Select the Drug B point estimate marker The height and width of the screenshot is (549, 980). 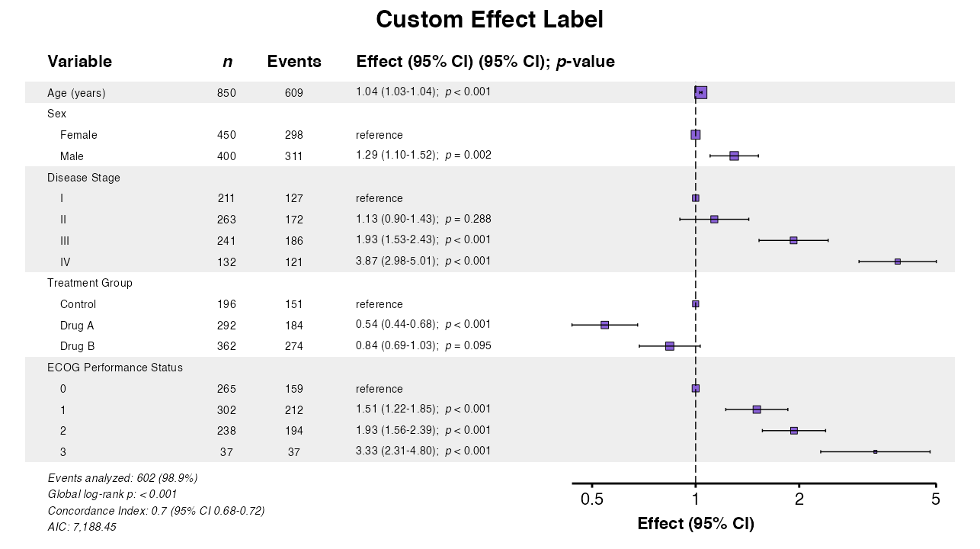[669, 346]
